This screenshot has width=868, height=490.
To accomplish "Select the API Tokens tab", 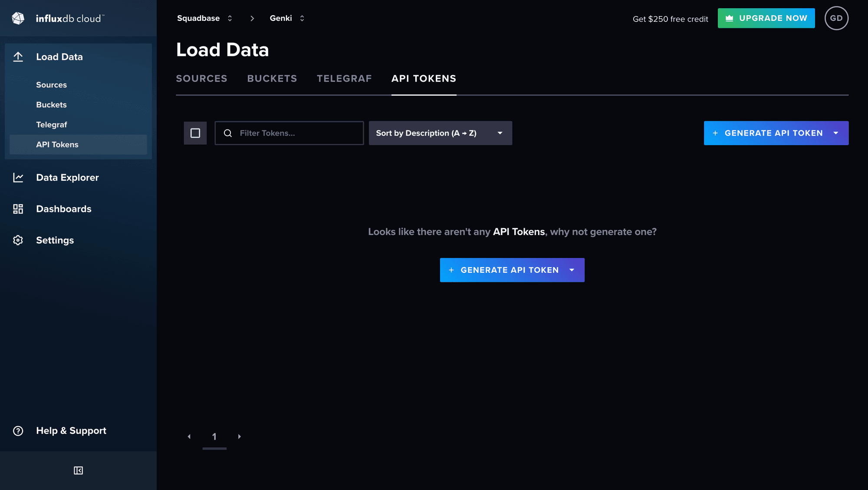I will pyautogui.click(x=424, y=79).
